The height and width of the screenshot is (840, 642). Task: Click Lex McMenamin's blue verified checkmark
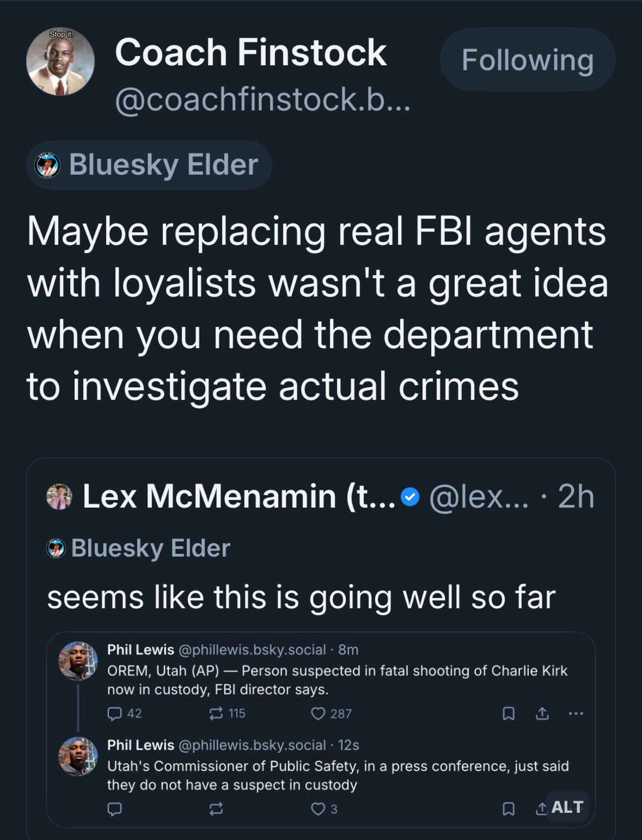click(x=410, y=497)
